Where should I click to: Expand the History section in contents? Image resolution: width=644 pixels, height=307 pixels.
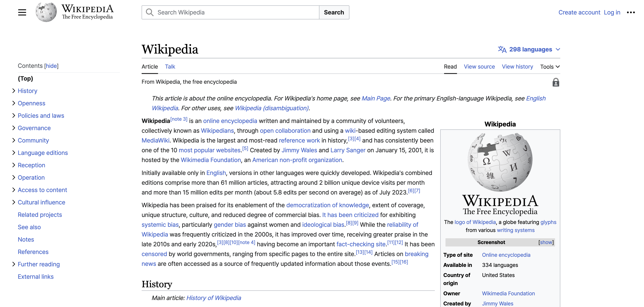pos(14,91)
